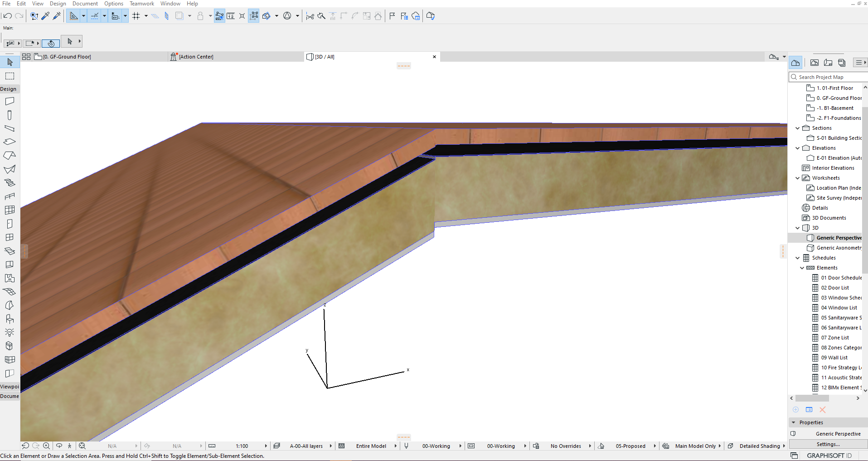Activate the Roof tool
The image size is (868, 461).
(10, 155)
